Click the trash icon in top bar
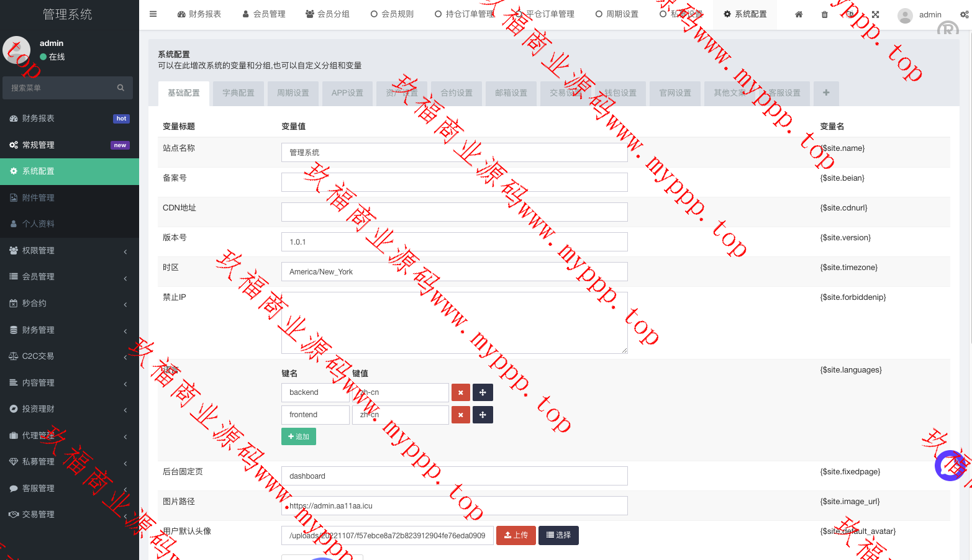This screenshot has width=972, height=560. [824, 14]
